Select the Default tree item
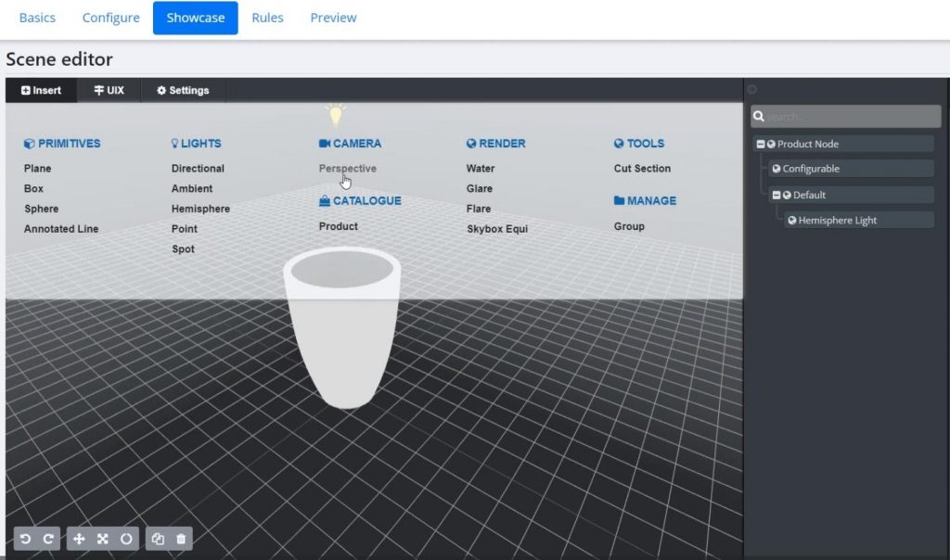Viewport: 950px width, 560px height. (852, 195)
